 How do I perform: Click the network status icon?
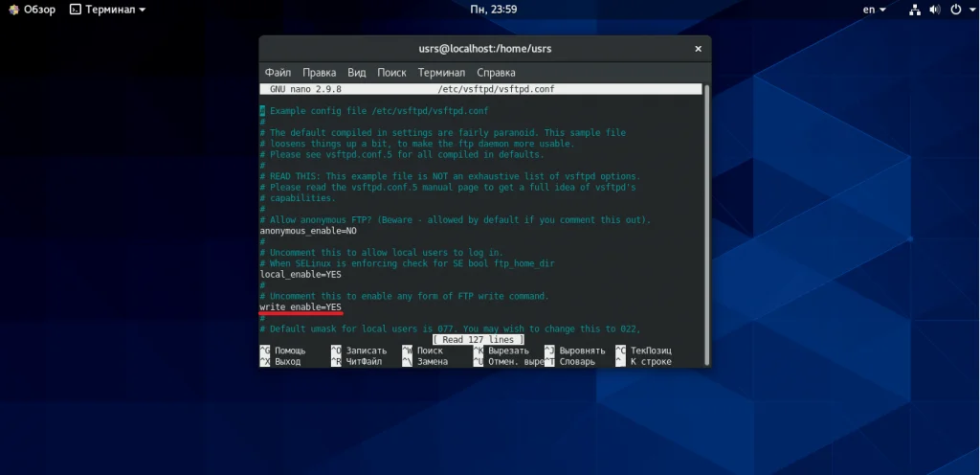[x=915, y=10]
